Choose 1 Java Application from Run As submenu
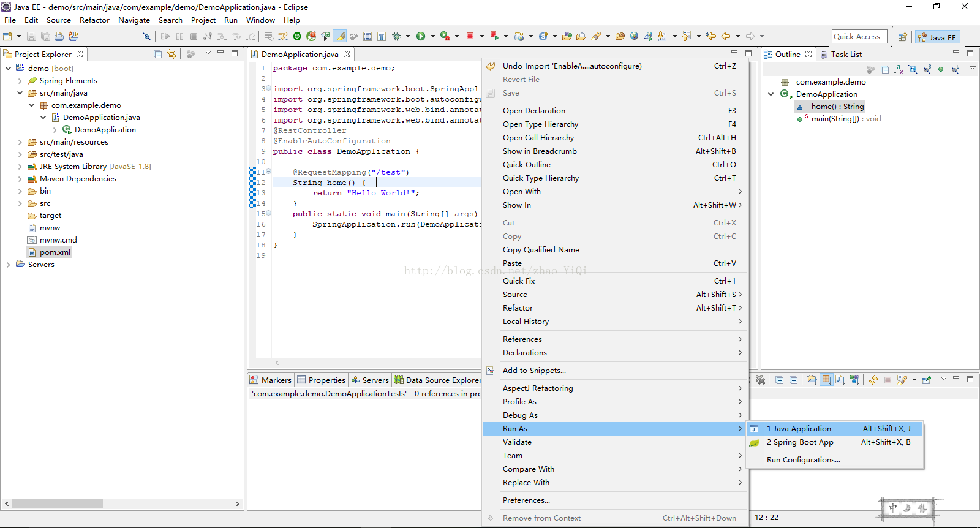 834,429
